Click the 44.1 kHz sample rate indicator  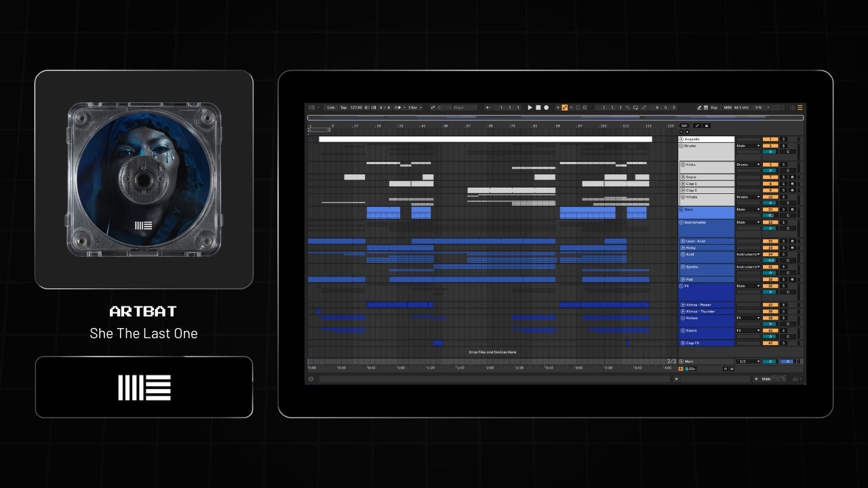(741, 108)
